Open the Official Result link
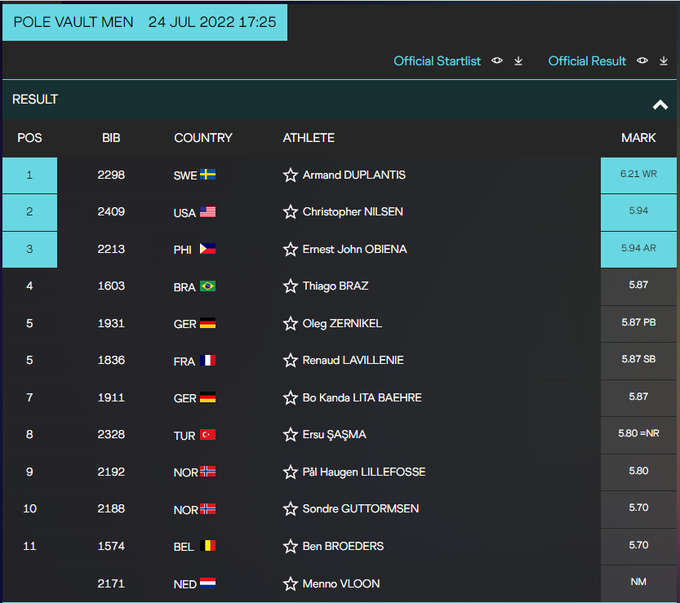The image size is (680, 603). click(x=587, y=61)
